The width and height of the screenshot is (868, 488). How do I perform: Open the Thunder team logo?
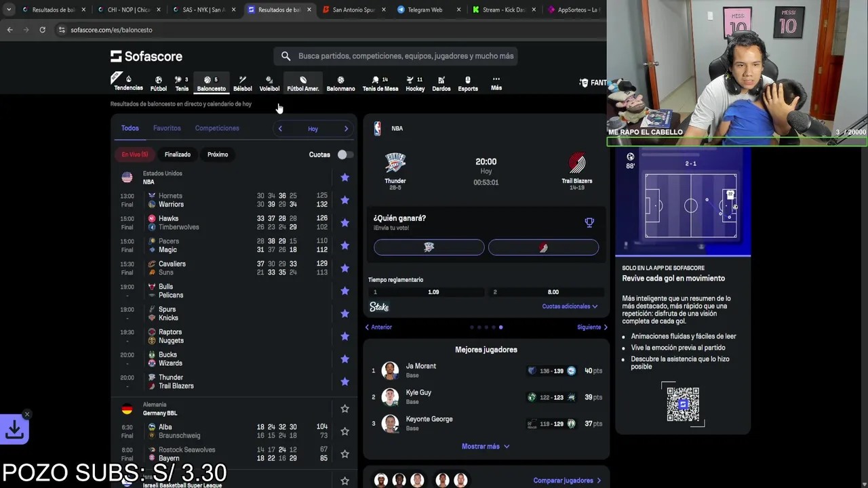[x=395, y=163]
